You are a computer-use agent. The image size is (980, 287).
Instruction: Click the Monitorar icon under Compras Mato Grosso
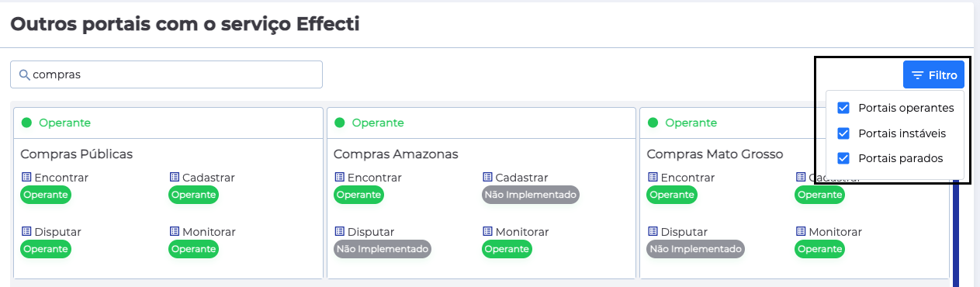click(801, 232)
